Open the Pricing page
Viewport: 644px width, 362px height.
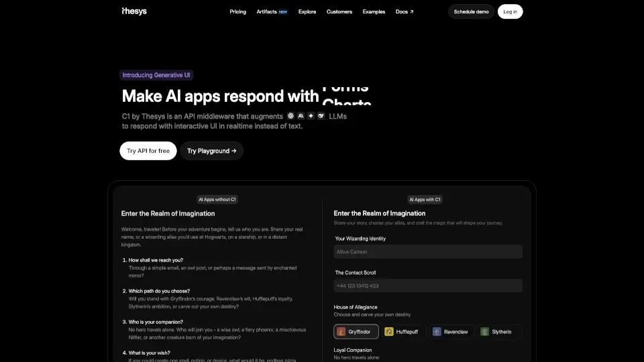(x=237, y=11)
